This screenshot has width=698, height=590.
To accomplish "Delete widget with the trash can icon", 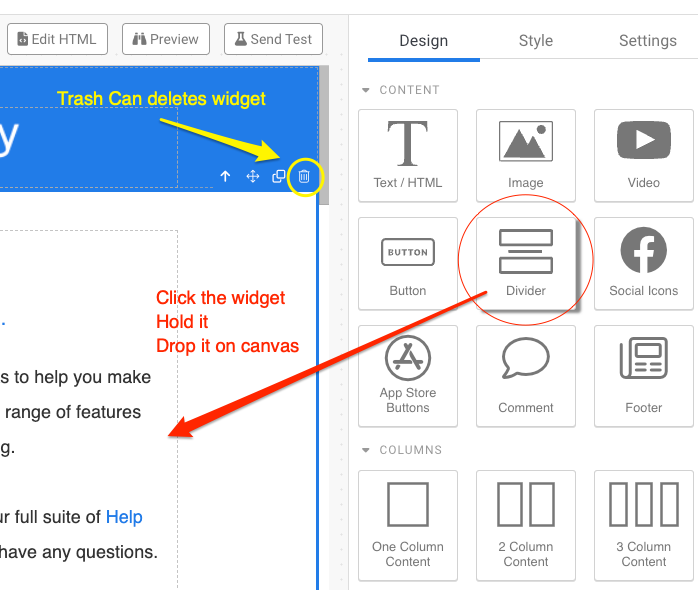I will (x=304, y=177).
